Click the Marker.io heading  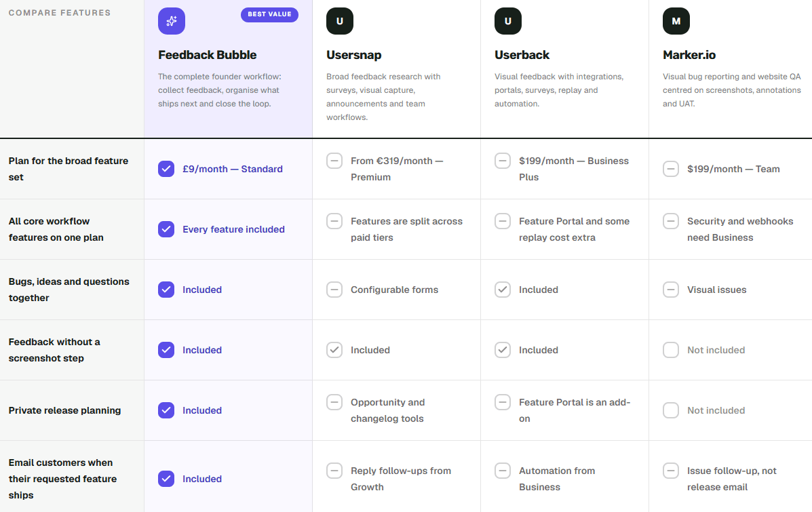click(689, 55)
